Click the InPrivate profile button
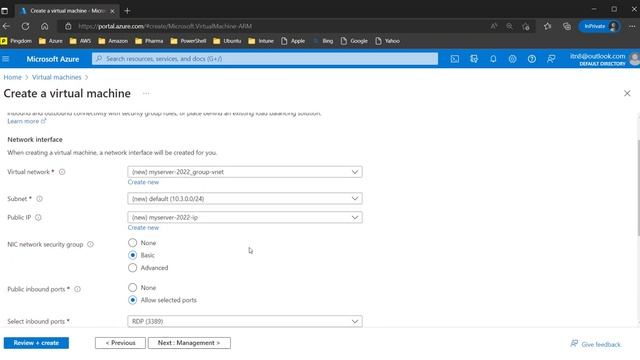Image resolution: width=640 pixels, height=360 pixels. tap(599, 26)
